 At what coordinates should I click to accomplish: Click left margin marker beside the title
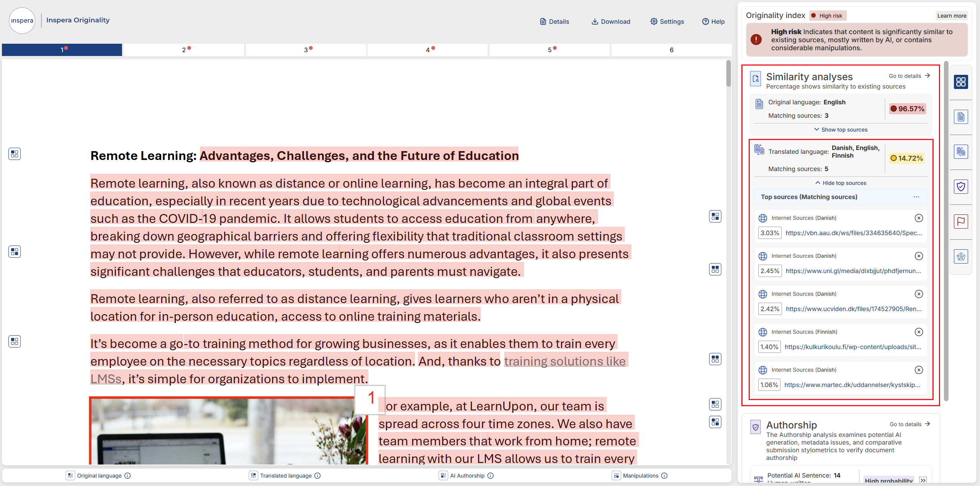click(15, 154)
